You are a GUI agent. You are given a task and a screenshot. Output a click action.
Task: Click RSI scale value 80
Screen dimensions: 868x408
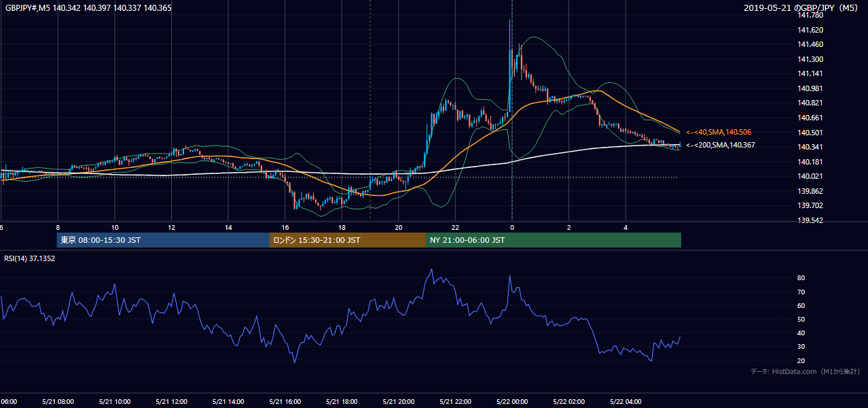coord(801,278)
